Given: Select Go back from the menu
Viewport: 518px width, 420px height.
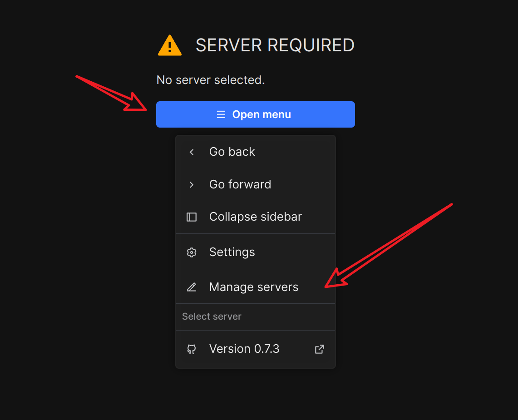Looking at the screenshot, I should [232, 152].
